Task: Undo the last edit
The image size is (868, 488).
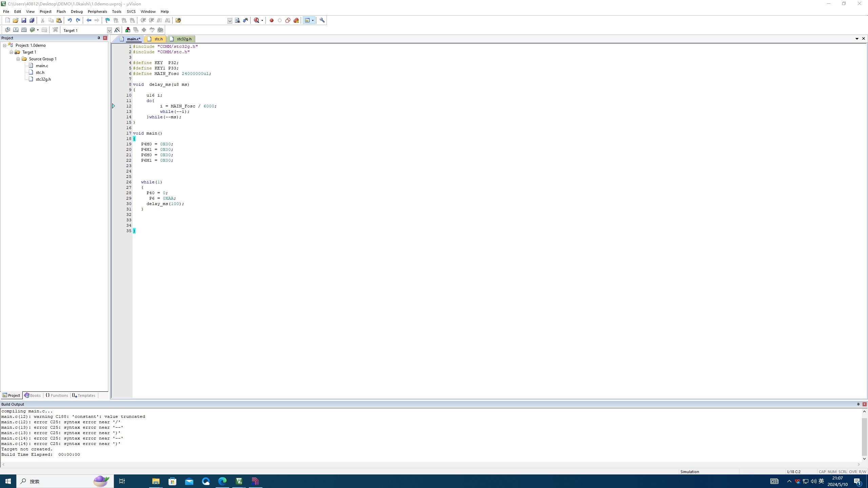Action: pyautogui.click(x=70, y=20)
